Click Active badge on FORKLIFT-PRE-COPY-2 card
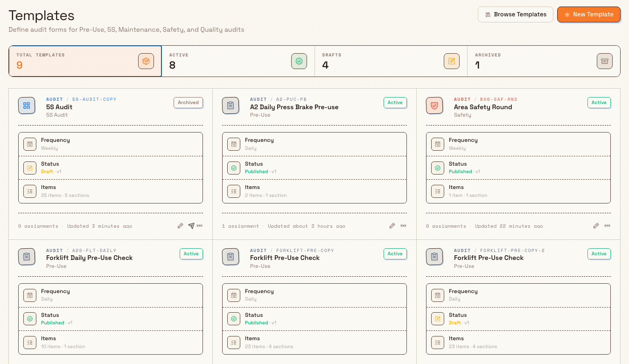 599,254
